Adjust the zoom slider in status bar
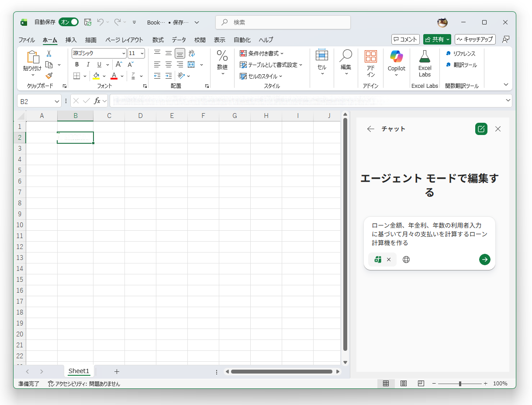 click(x=461, y=384)
